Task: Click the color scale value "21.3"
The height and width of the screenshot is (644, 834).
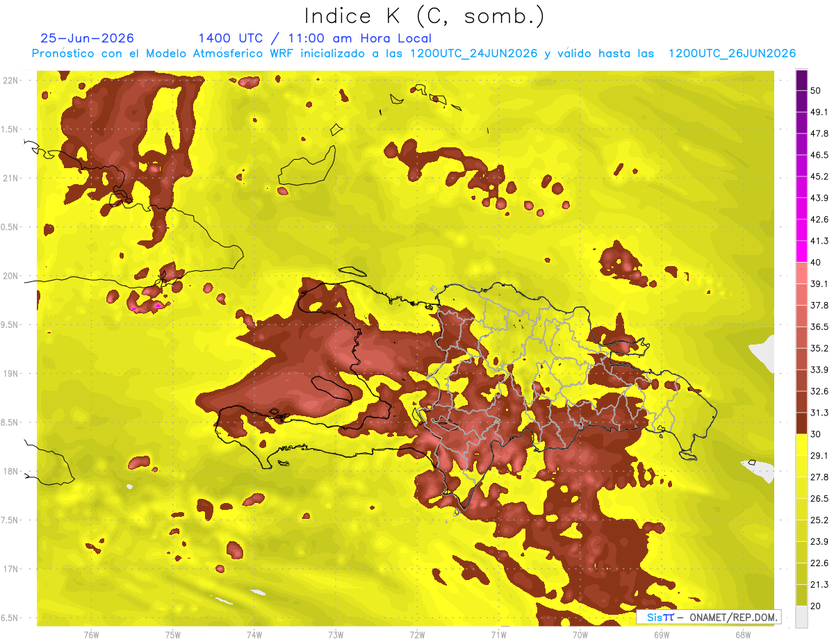Action: point(819,584)
